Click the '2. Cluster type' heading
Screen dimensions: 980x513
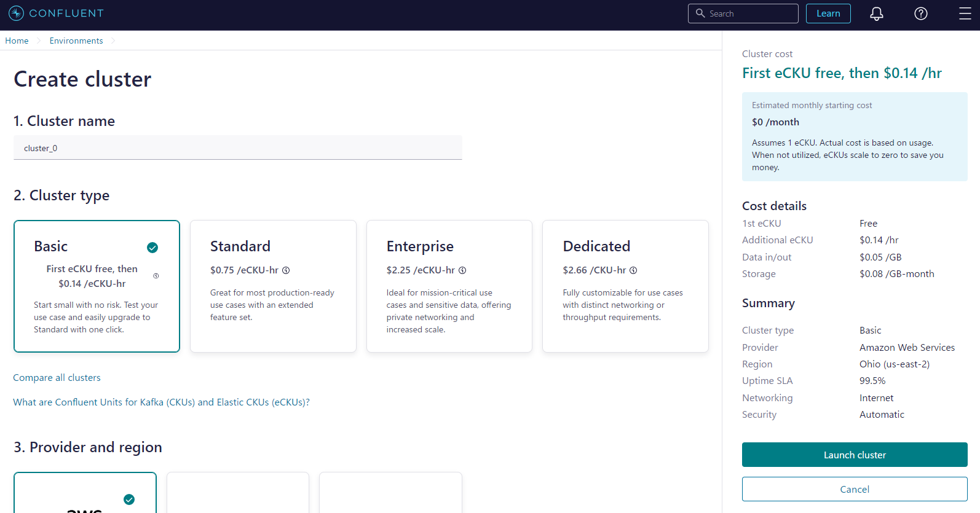coord(61,195)
